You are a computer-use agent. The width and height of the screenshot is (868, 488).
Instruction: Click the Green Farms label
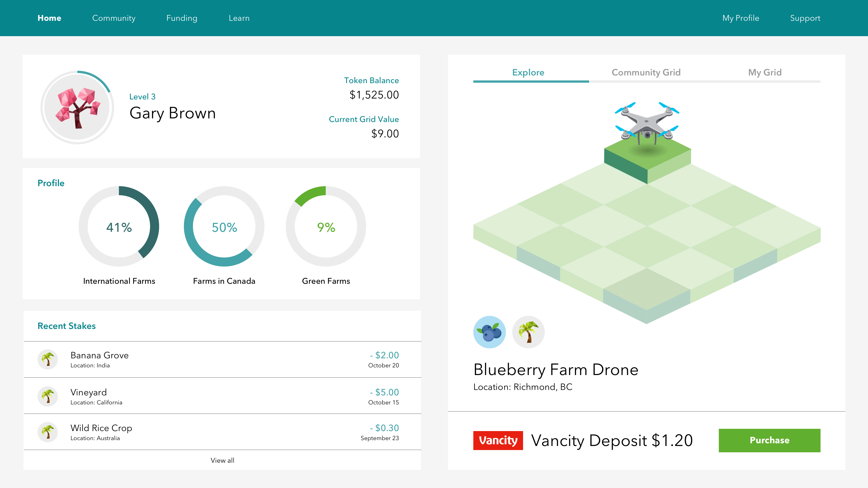point(326,281)
